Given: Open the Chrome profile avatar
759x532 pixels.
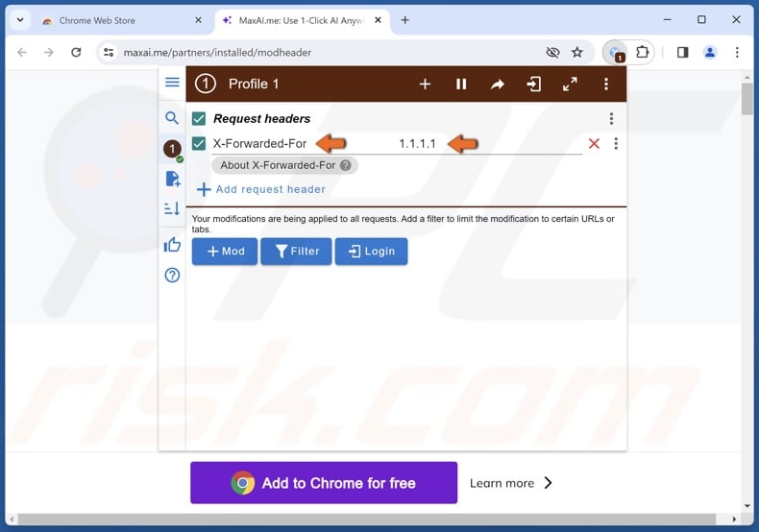Looking at the screenshot, I should (x=710, y=52).
